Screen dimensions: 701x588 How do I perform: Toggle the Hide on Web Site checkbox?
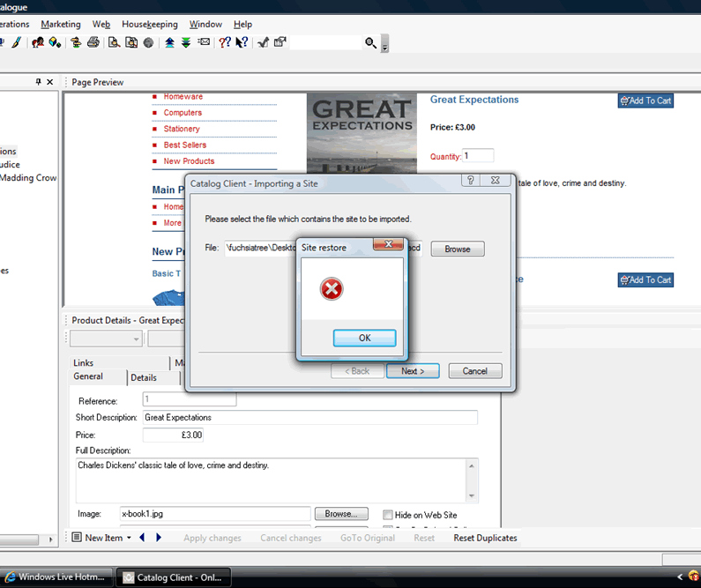coord(388,515)
